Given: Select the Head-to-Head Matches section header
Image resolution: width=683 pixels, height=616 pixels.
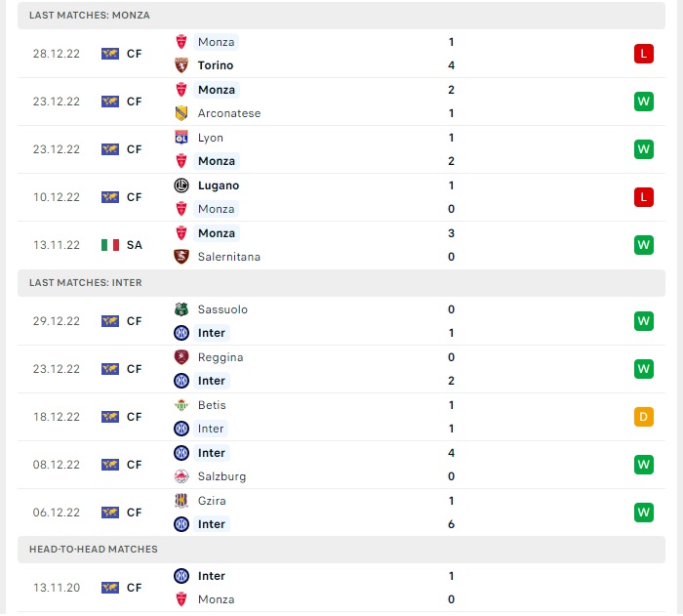Looking at the screenshot, I should click(x=341, y=550).
